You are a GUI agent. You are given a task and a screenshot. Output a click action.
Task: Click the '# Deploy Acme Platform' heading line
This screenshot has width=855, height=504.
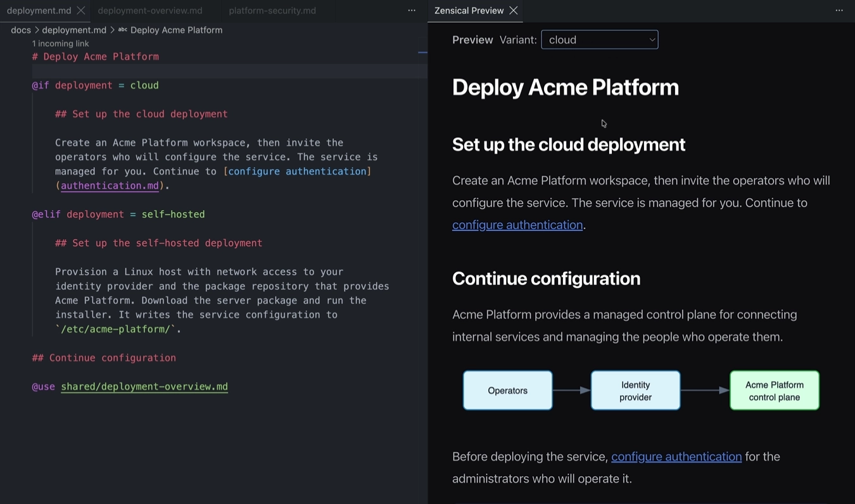[x=96, y=56]
